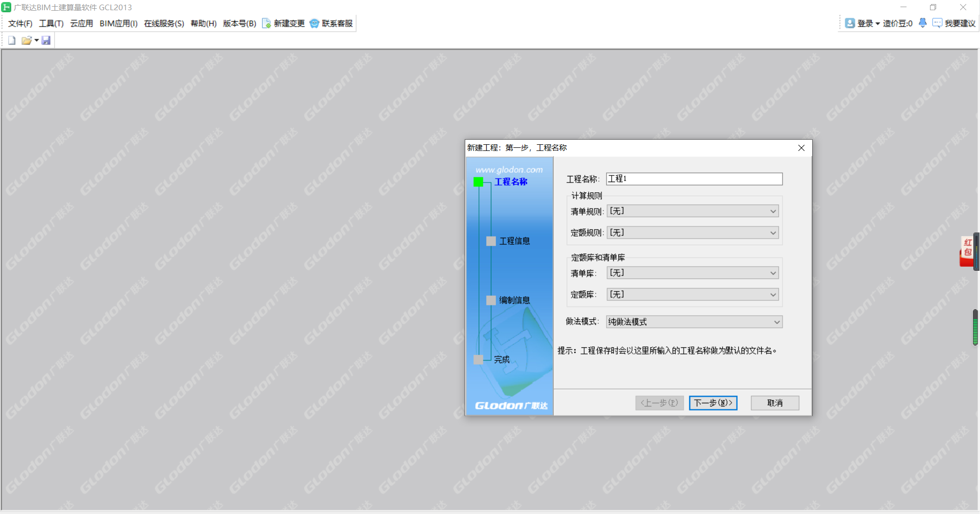This screenshot has width=980, height=514.
Task: Open the 登录 dropdown arrow
Action: [877, 24]
